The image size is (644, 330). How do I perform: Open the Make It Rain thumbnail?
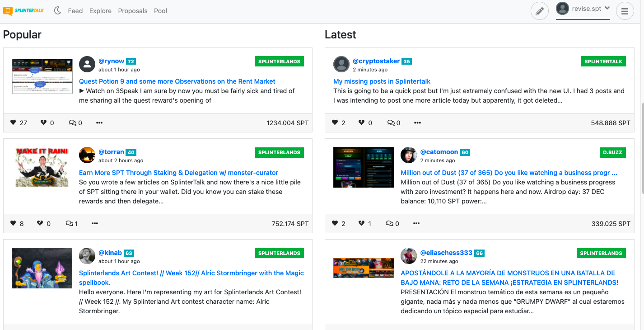click(42, 167)
